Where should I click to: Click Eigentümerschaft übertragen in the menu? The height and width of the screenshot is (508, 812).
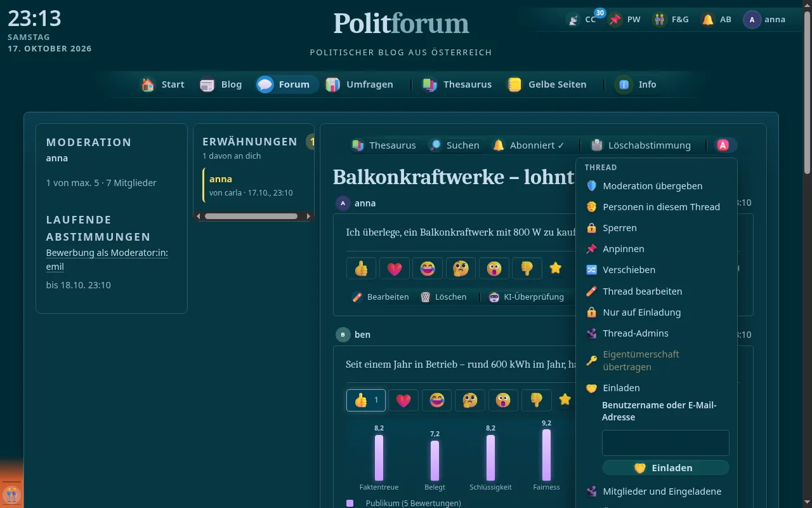pyautogui.click(x=657, y=361)
